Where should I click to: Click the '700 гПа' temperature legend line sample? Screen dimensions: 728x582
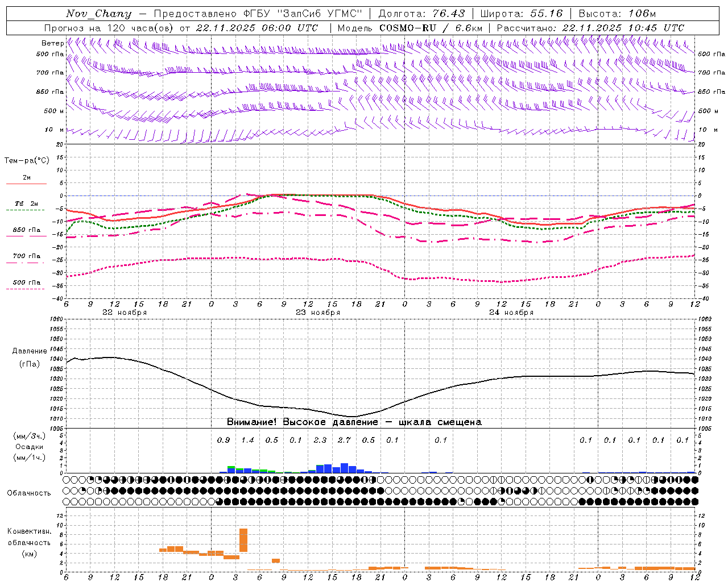click(x=26, y=263)
